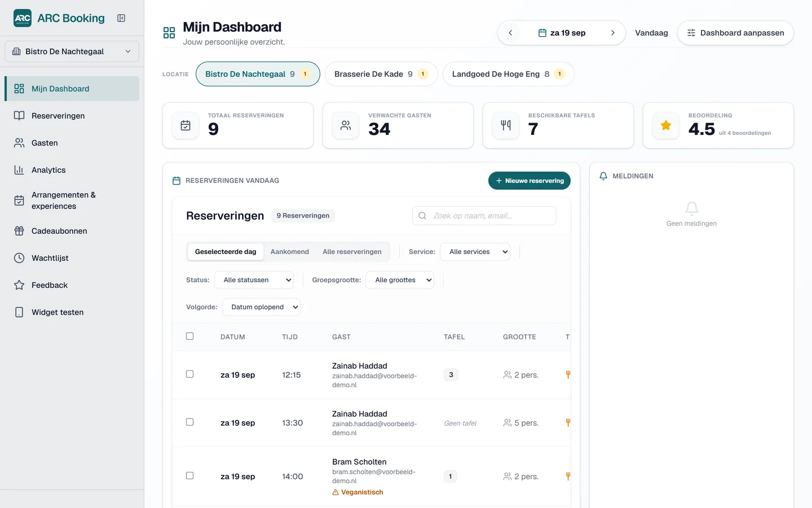
Task: Click the Beschikbare tafels cutlery icon
Action: click(x=506, y=125)
